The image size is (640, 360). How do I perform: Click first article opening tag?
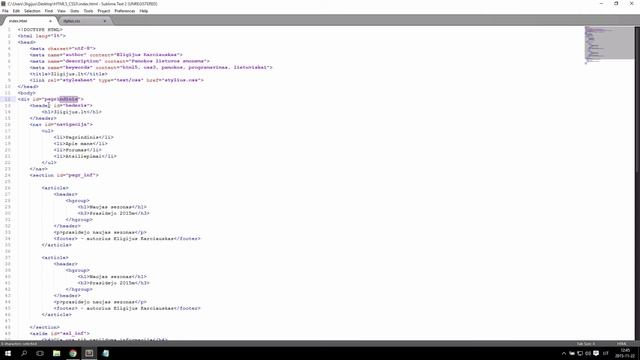coord(55,188)
